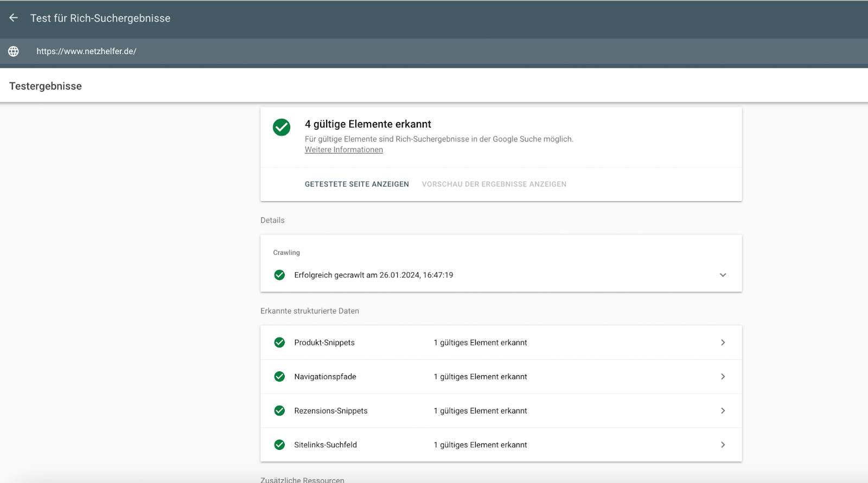Click the 'Erkannte strukturierte Daten' section label

pos(310,311)
